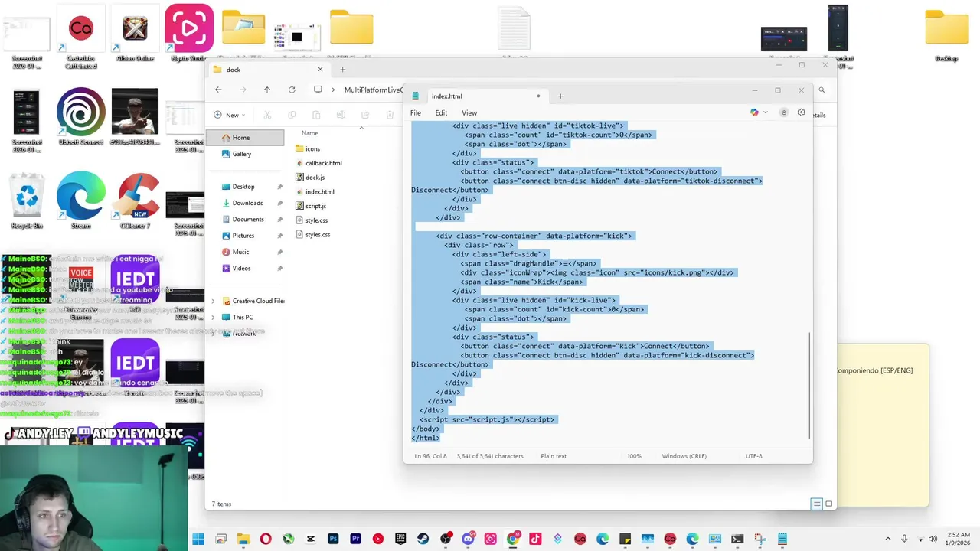The height and width of the screenshot is (551, 980).
Task: Click Plain text in Notepad status bar
Action: (x=554, y=456)
